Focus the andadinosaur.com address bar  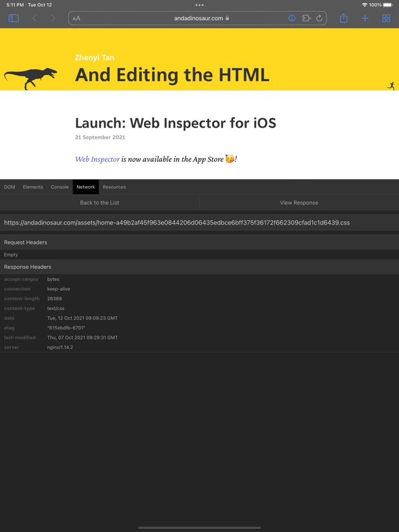[197, 19]
